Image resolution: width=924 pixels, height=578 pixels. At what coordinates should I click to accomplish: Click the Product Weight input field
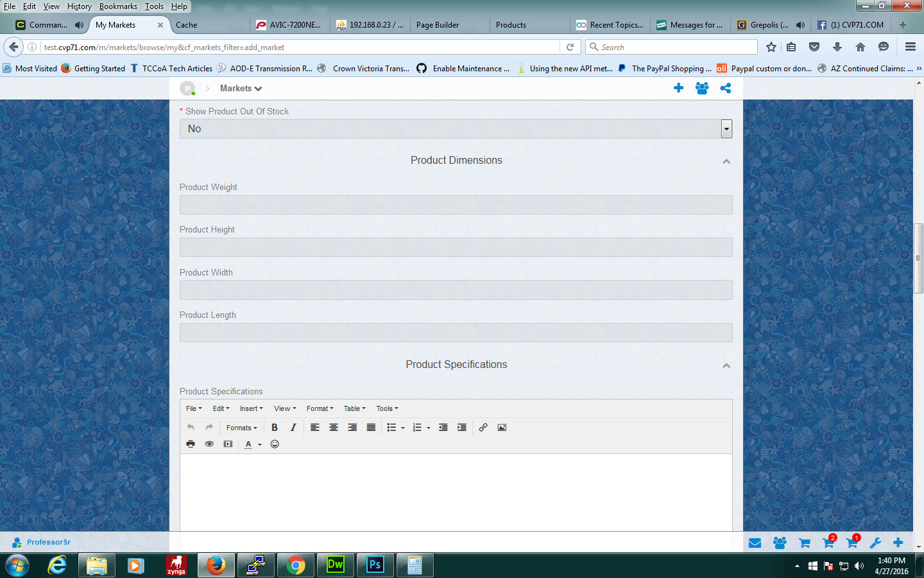456,206
